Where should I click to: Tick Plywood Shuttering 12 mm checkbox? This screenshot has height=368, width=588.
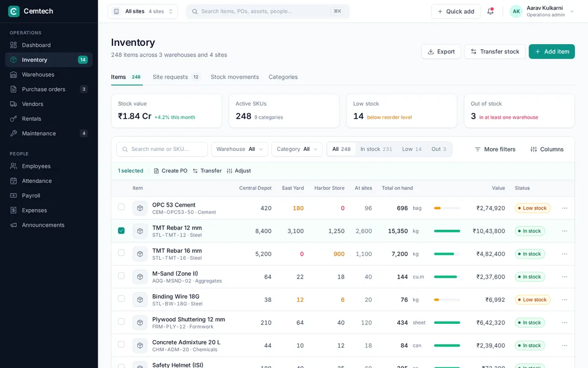click(121, 321)
